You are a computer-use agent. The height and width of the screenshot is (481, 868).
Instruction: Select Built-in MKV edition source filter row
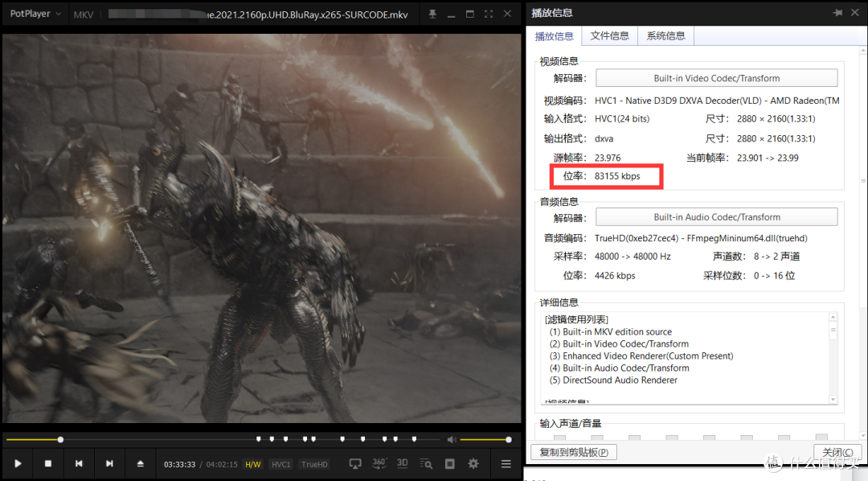[x=610, y=332]
